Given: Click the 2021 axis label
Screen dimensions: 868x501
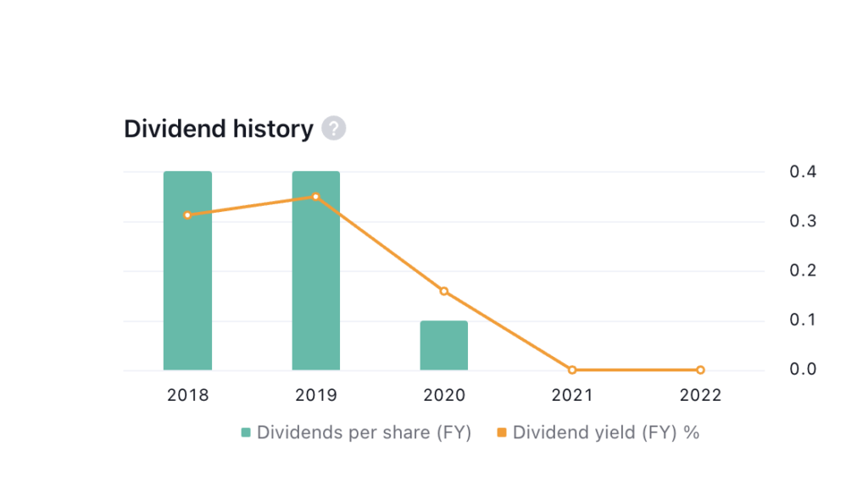Looking at the screenshot, I should 572,395.
